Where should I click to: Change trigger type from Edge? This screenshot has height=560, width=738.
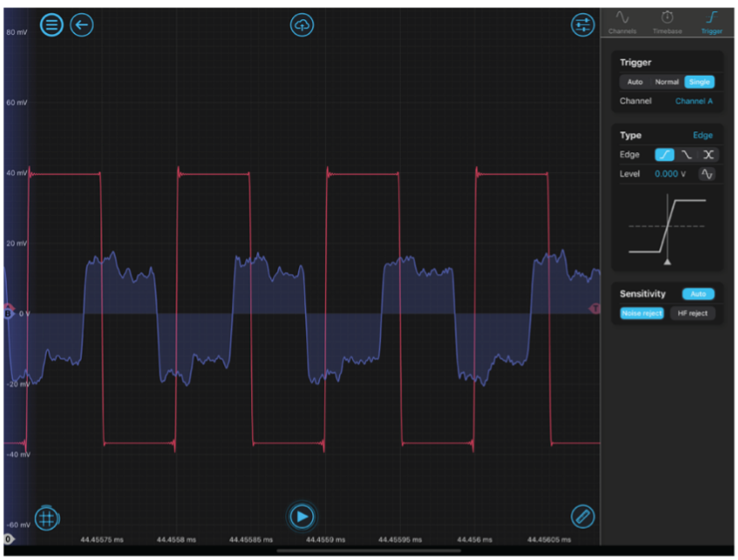click(x=702, y=136)
